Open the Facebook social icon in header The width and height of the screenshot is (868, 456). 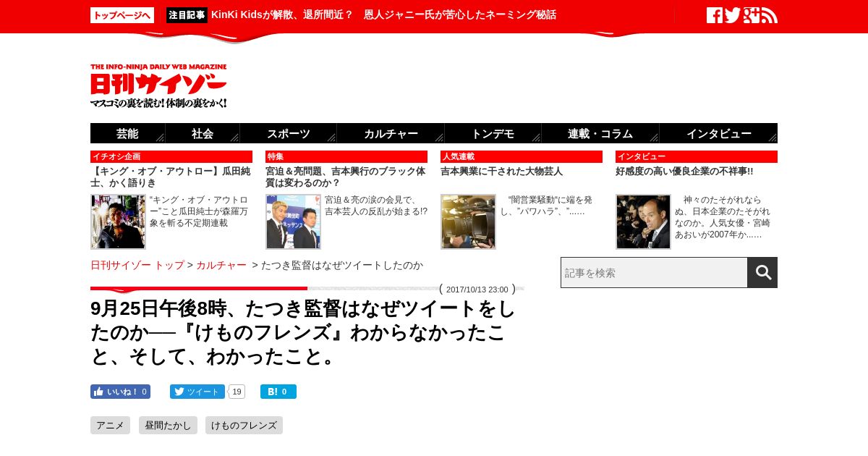click(x=714, y=15)
